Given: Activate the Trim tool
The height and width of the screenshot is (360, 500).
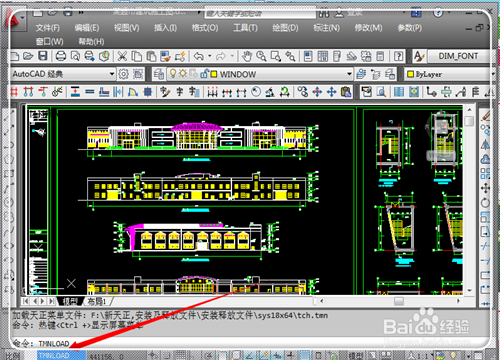Looking at the screenshot, I should click(486, 246).
